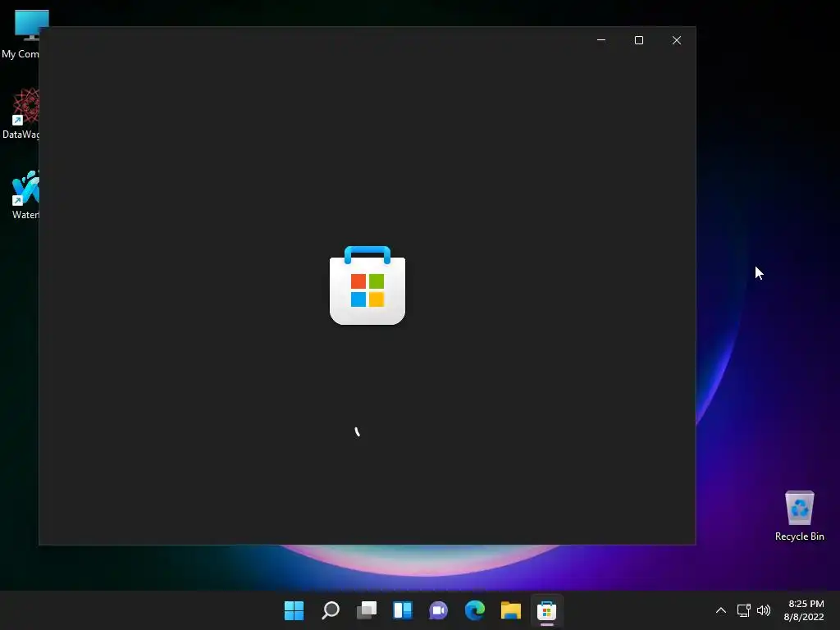Open the Windows Start menu

click(294, 610)
